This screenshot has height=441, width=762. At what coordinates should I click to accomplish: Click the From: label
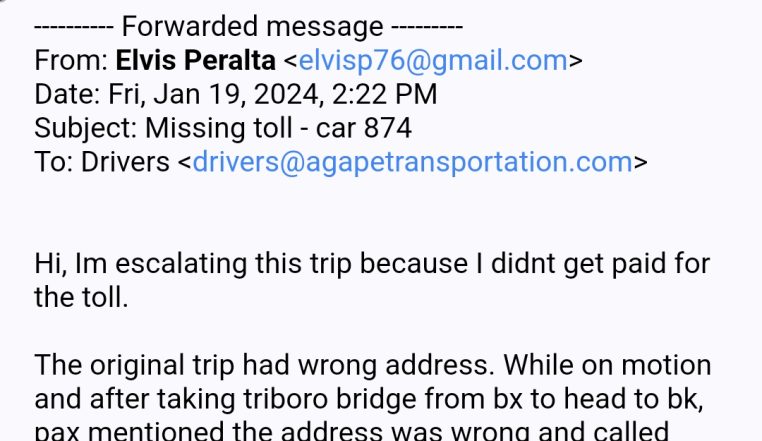pos(71,61)
